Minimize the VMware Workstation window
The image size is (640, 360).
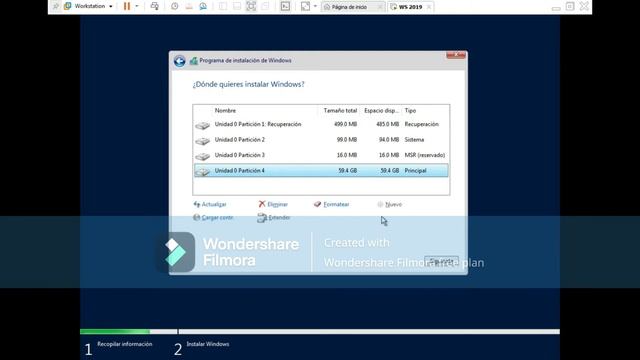556,7
